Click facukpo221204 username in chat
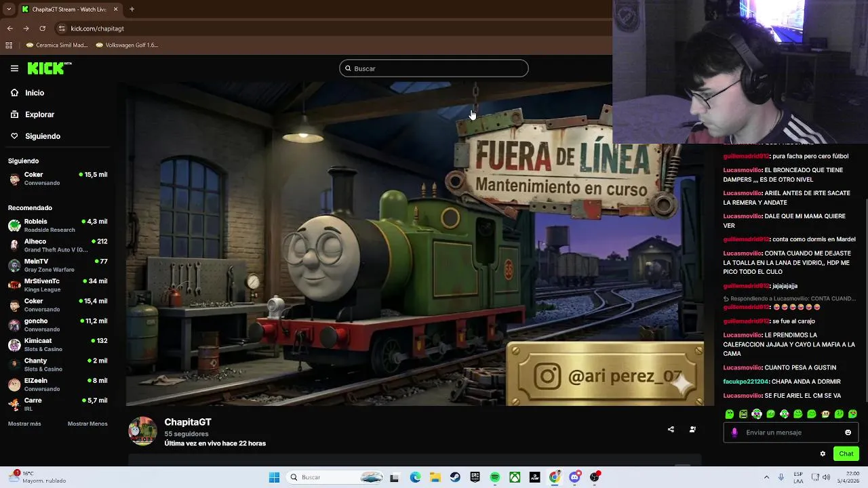This screenshot has width=868, height=488. pos(746,382)
